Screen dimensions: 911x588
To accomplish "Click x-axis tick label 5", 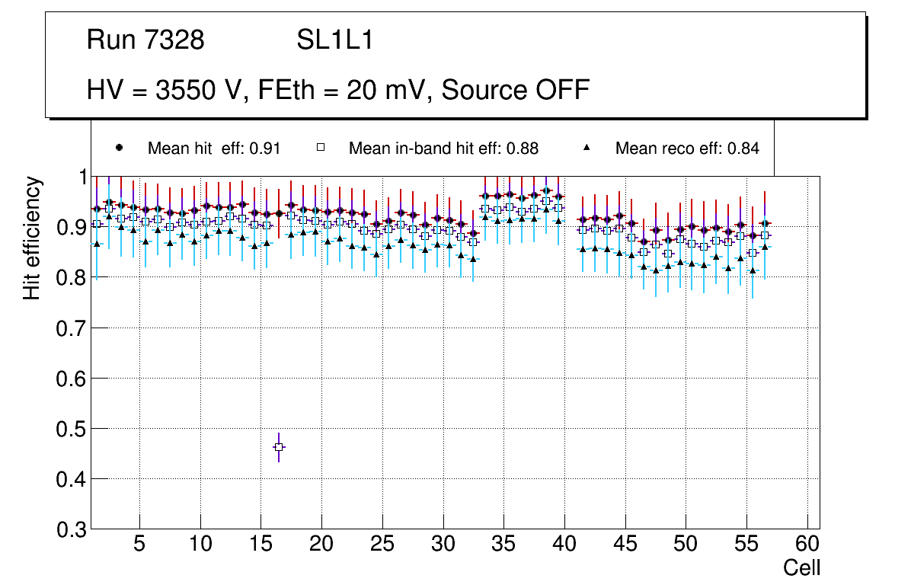I will tap(139, 545).
